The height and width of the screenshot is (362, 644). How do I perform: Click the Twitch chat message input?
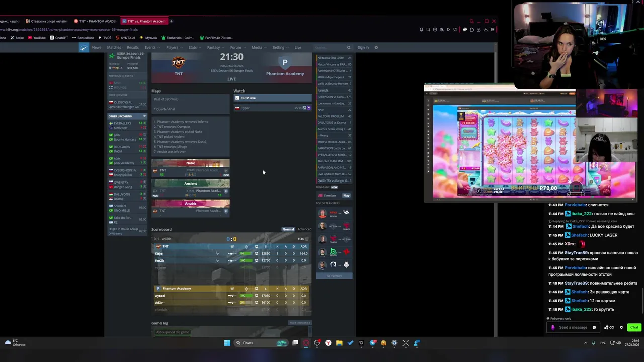pyautogui.click(x=573, y=327)
